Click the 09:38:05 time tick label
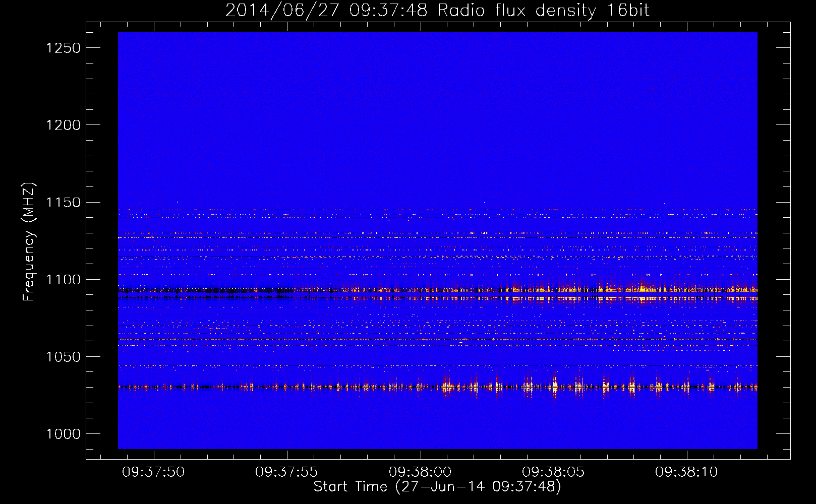816x504 pixels. click(x=553, y=472)
